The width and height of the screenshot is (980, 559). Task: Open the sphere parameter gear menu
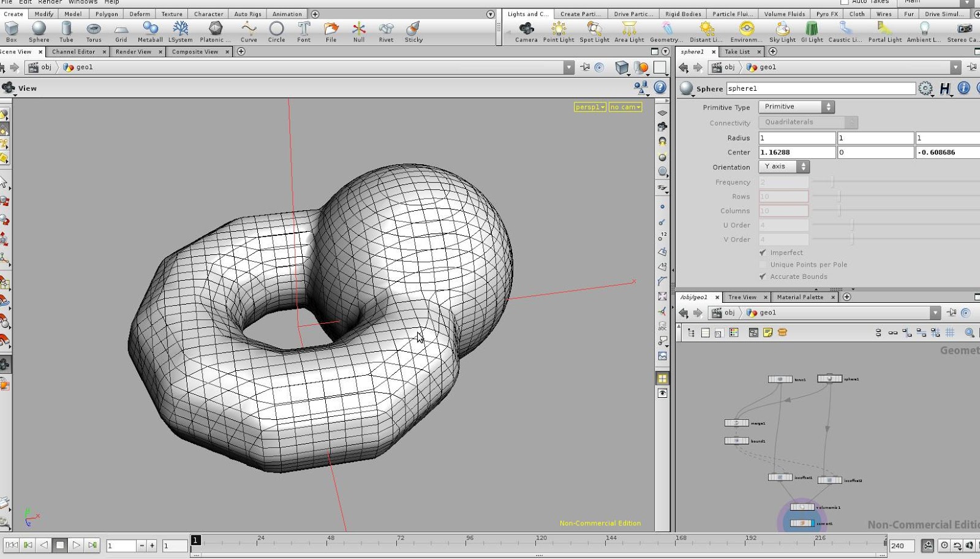(925, 89)
